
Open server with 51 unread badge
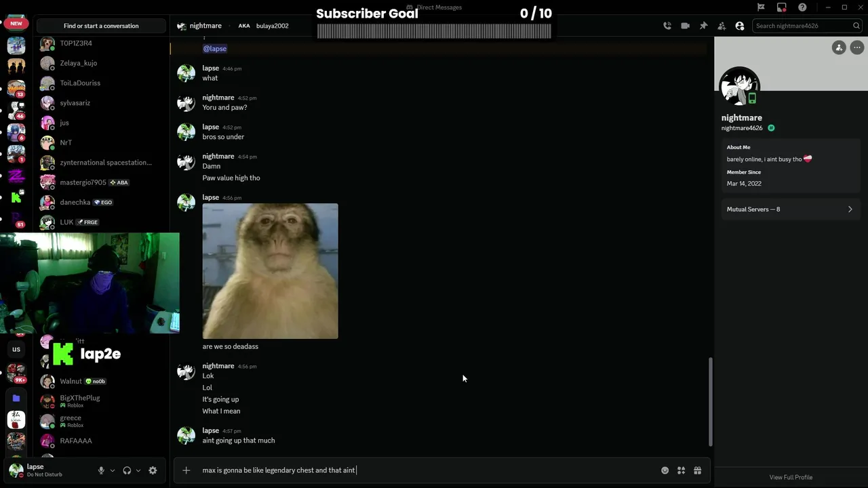[16, 219]
